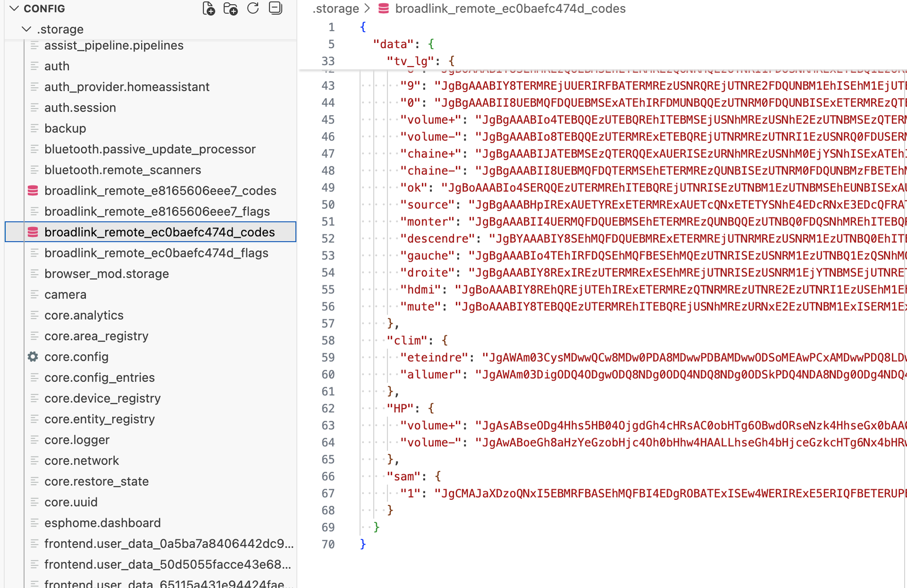Click the New Folder icon
Viewport: 907px width, 588px height.
coord(231,9)
